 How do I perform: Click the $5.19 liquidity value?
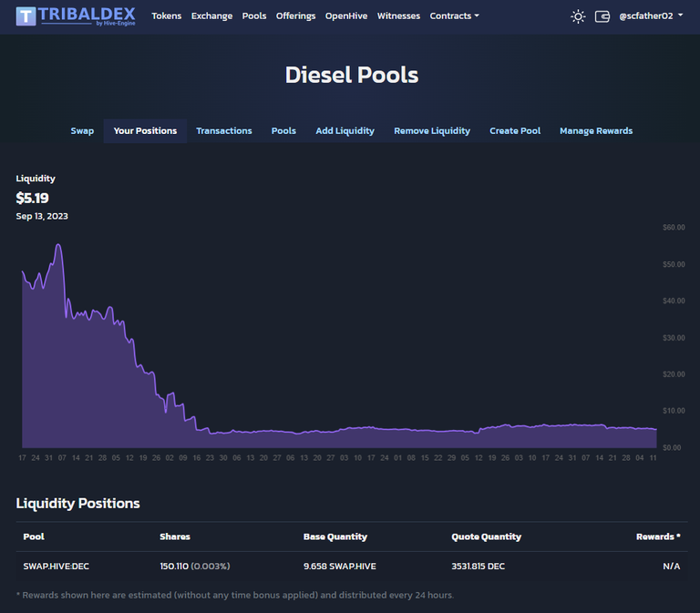32,198
